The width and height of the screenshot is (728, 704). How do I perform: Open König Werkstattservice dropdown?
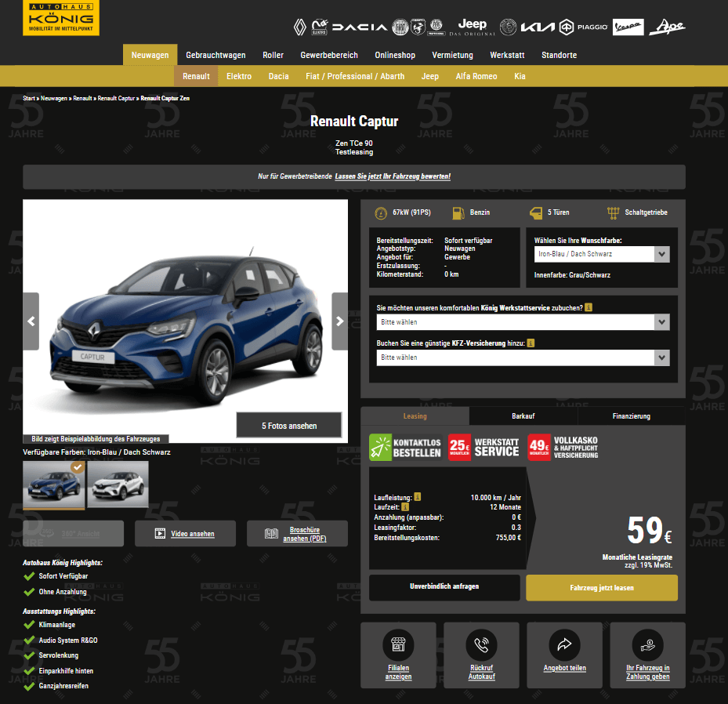coord(523,322)
